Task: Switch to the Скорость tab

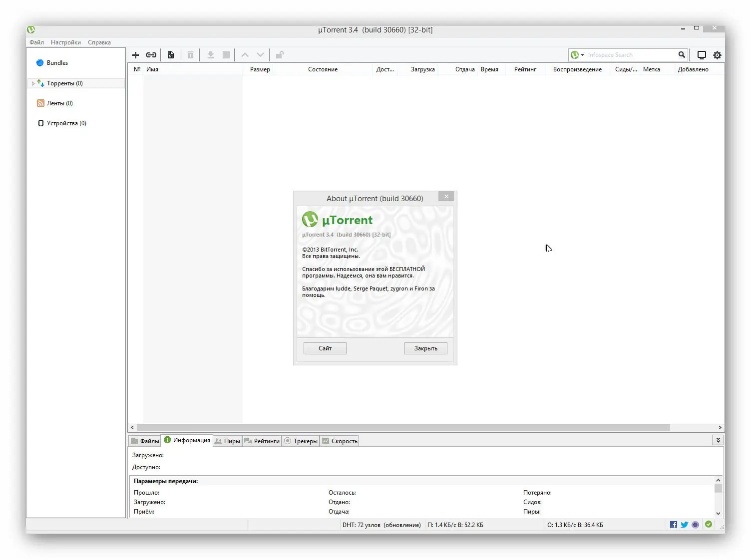Action: tap(340, 441)
